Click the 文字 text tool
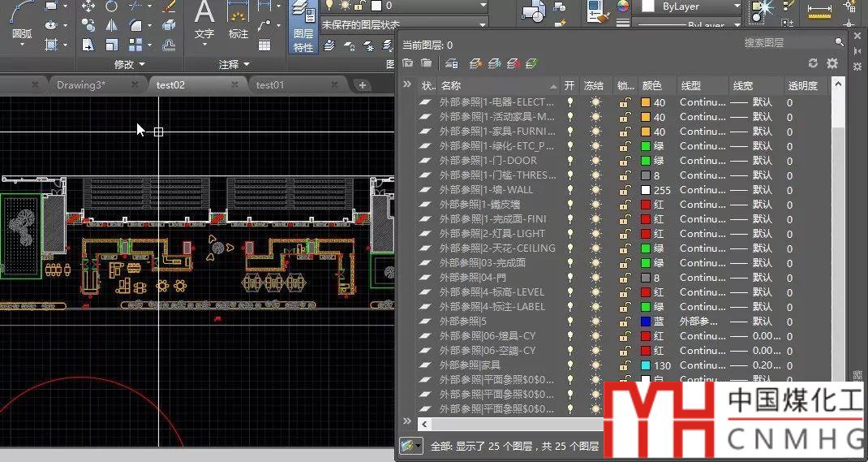 coord(204,20)
